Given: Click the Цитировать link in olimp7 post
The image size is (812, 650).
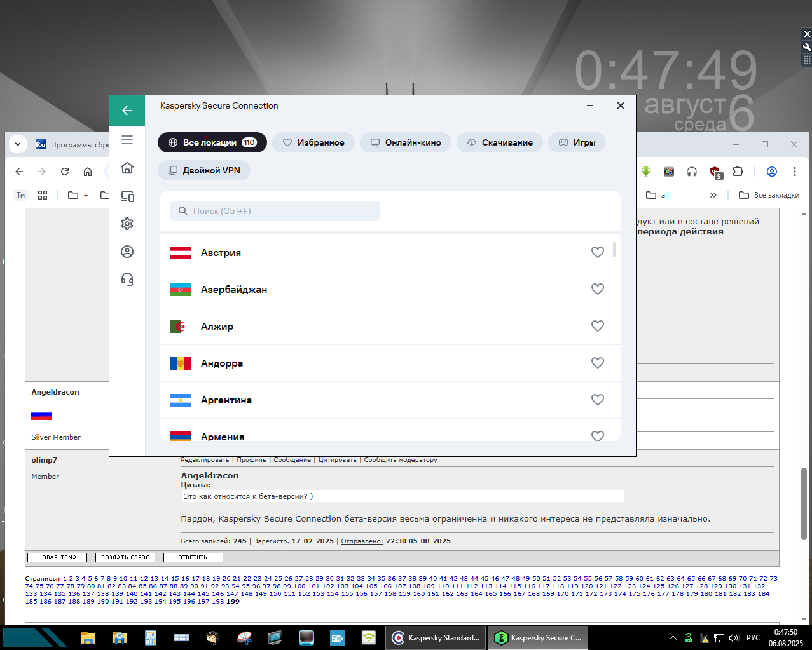Looking at the screenshot, I should point(338,460).
